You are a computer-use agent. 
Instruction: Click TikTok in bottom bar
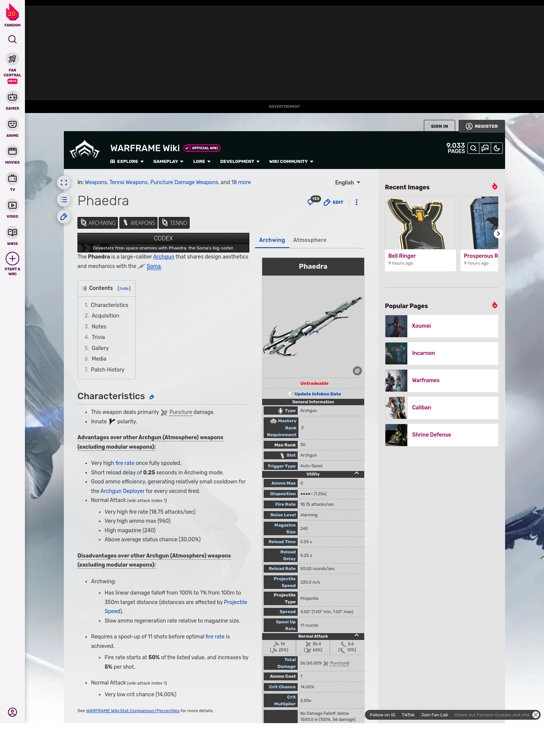(x=408, y=715)
